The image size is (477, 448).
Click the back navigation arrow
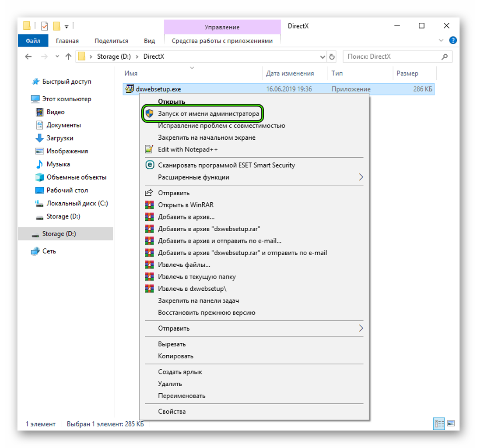[x=28, y=56]
